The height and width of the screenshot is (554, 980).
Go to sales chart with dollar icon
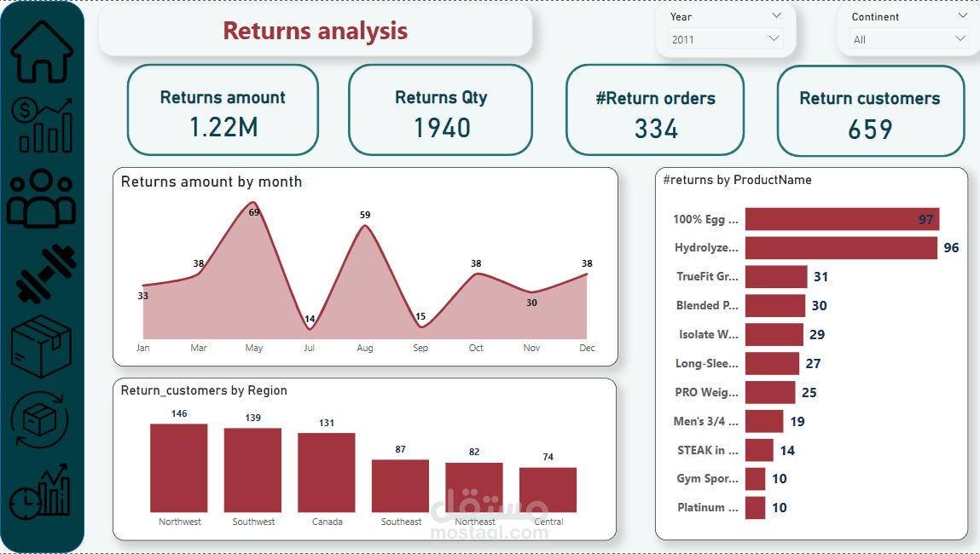pos(42,125)
